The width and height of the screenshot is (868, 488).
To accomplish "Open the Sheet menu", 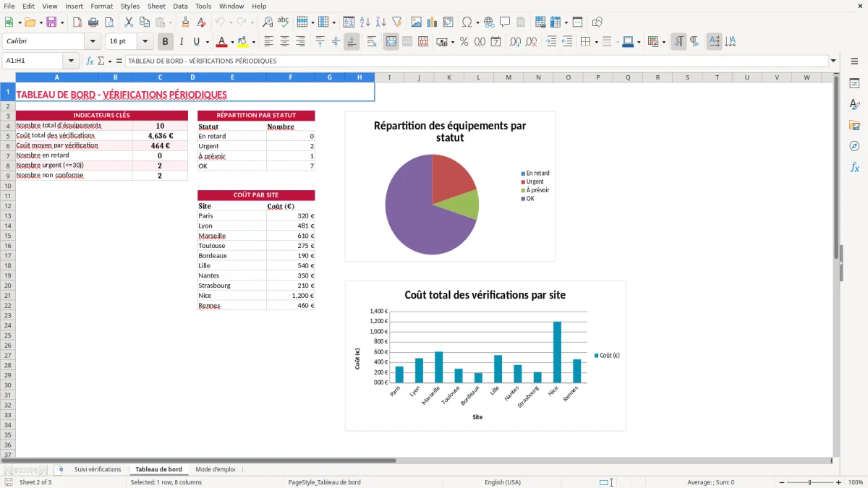I will [156, 6].
